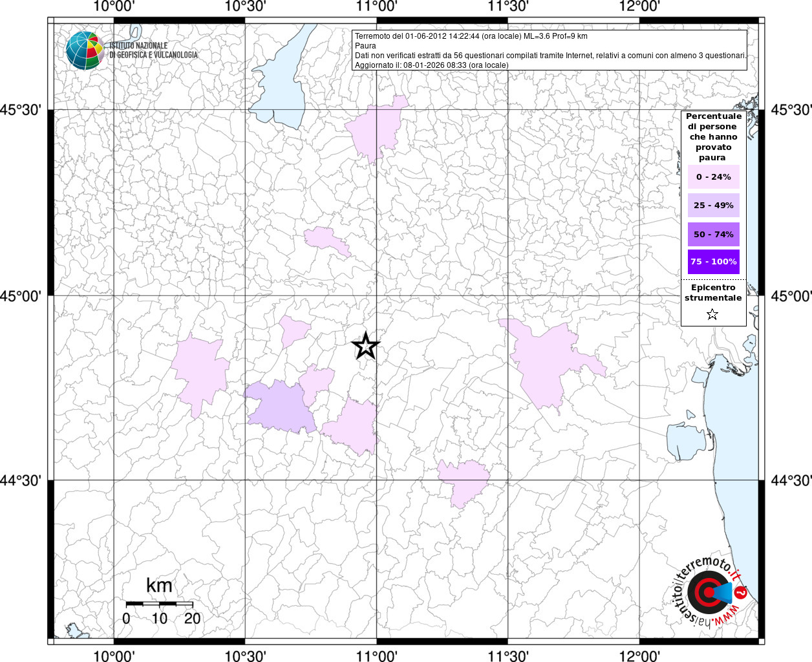This screenshot has height=662, width=812.
Task: Select the 75 - 100% legend swatch
Action: coord(714,262)
